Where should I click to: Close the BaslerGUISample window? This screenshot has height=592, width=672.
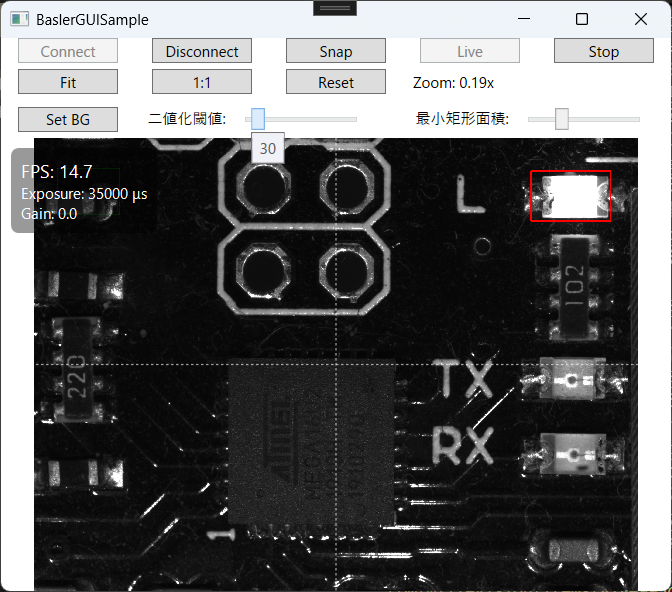pos(641,19)
